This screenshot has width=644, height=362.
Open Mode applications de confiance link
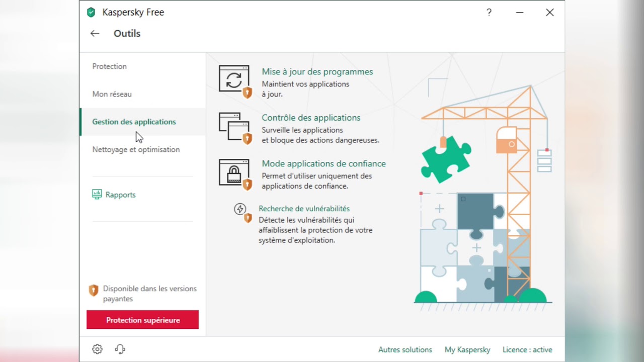pyautogui.click(x=324, y=163)
